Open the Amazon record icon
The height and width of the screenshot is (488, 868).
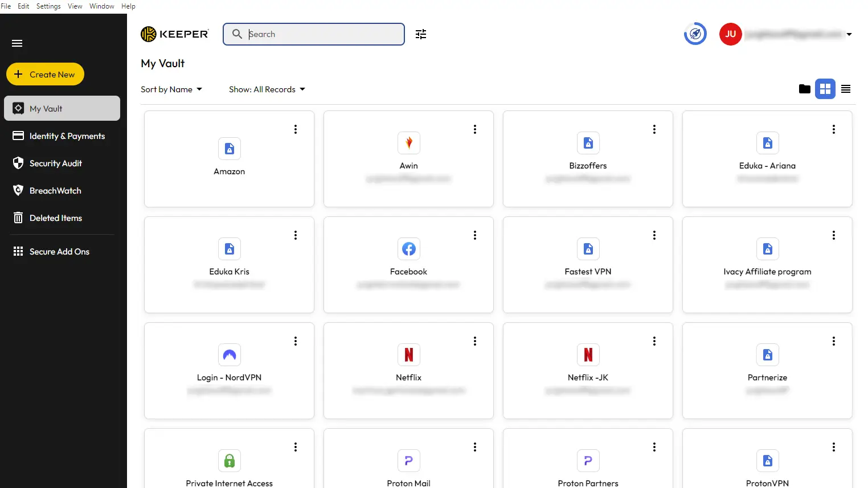click(230, 149)
